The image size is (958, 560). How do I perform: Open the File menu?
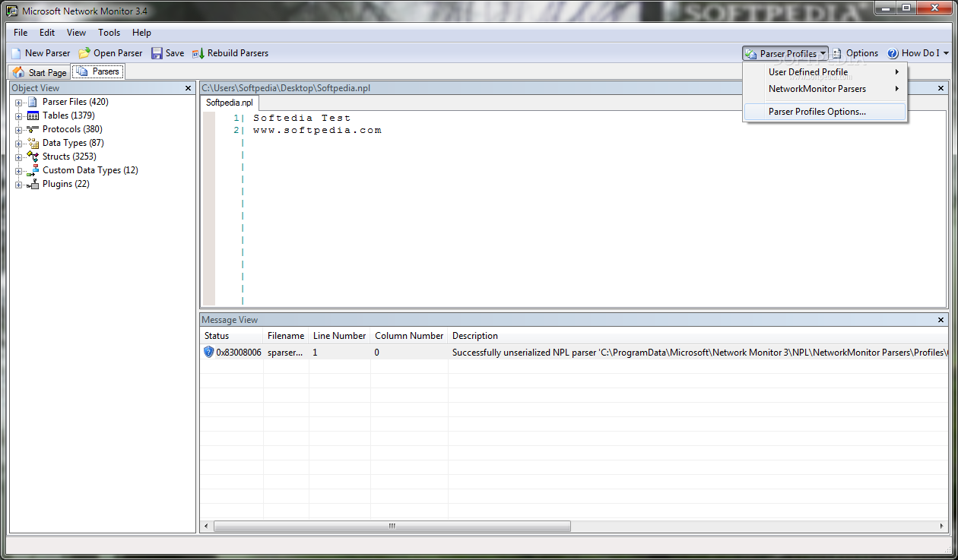click(x=21, y=33)
